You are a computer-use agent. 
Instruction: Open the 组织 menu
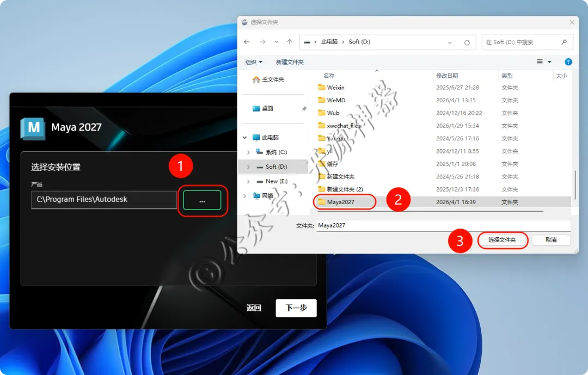coord(254,62)
